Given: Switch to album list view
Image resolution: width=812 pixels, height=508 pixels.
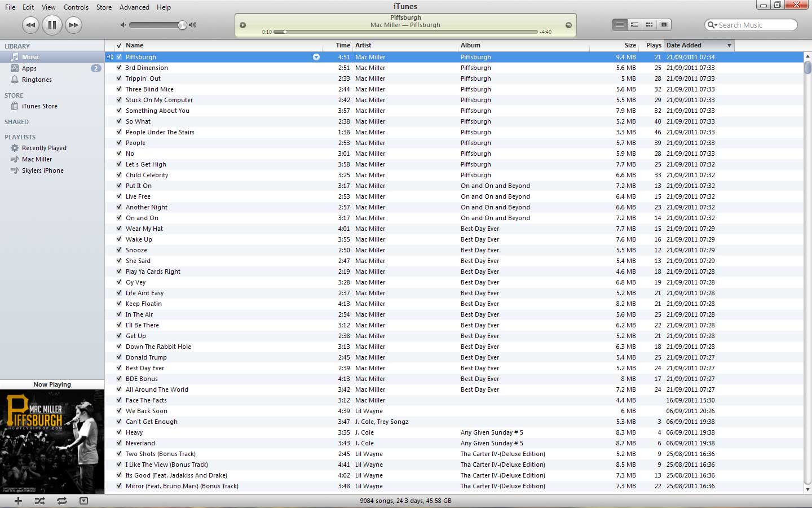Looking at the screenshot, I should point(634,25).
